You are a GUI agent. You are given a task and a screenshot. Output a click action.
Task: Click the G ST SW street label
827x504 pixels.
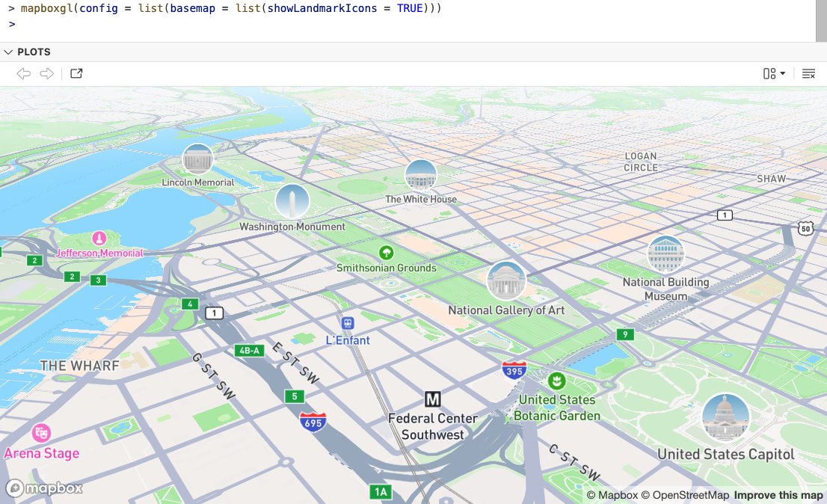click(x=214, y=376)
